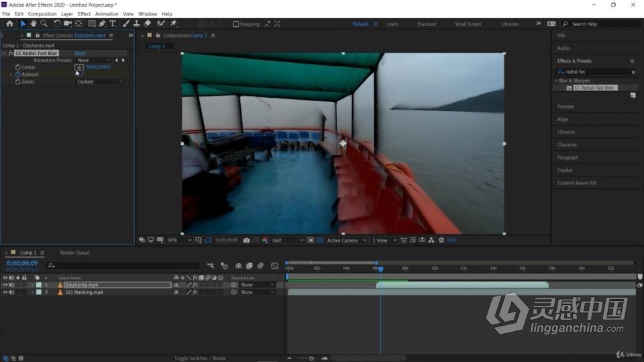Open the File menu

click(x=6, y=14)
